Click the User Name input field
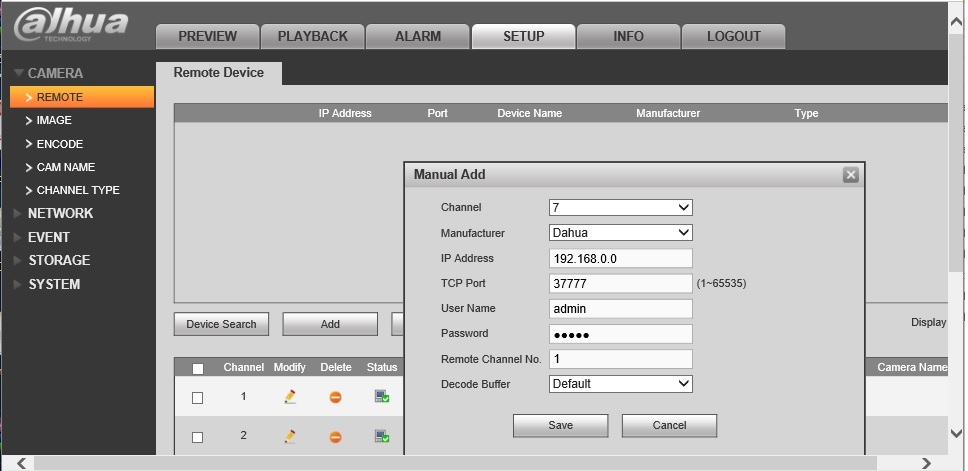 [620, 309]
